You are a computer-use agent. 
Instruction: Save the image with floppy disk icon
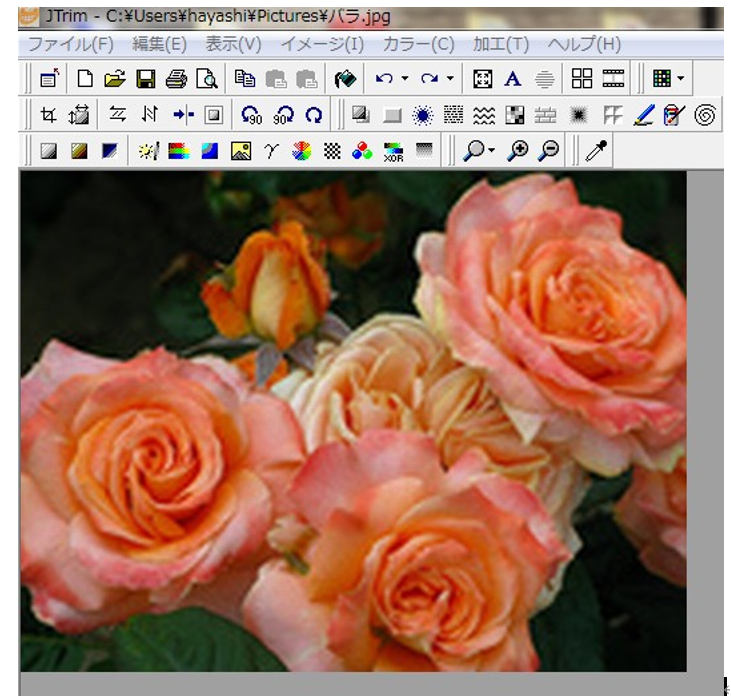point(145,79)
